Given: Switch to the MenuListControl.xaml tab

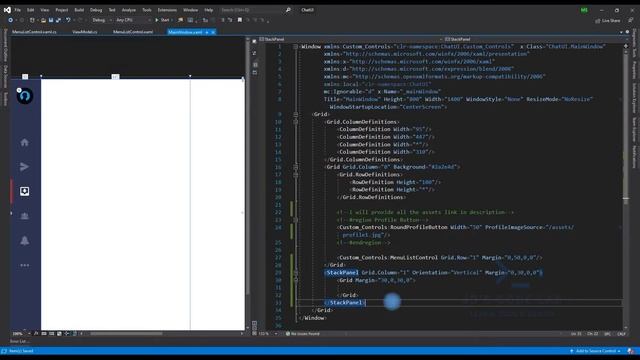Looking at the screenshot, I should tap(133, 32).
